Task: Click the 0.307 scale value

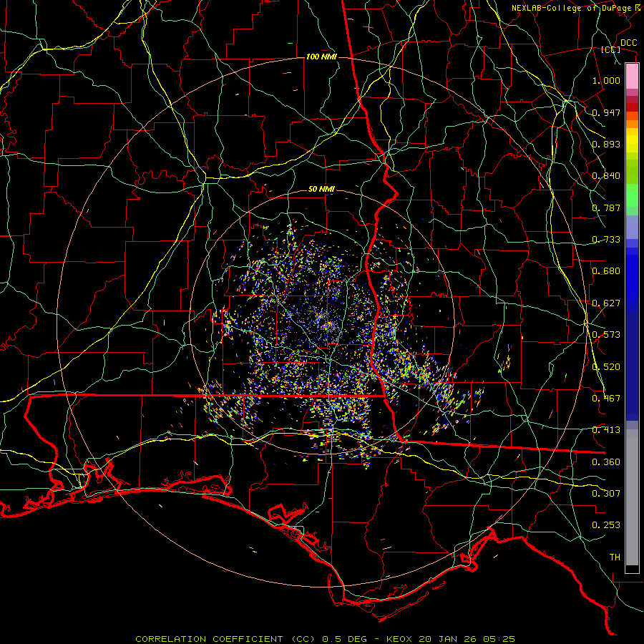Action: click(606, 494)
